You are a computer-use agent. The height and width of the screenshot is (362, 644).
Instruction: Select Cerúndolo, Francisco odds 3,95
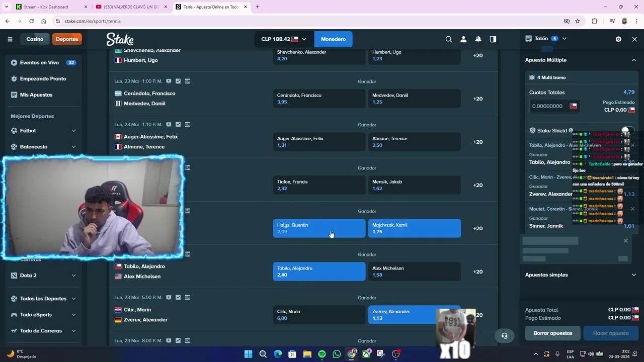pyautogui.click(x=319, y=99)
